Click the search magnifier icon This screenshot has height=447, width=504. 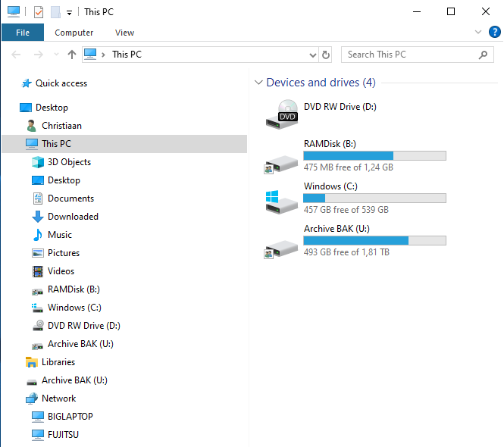[x=484, y=55]
